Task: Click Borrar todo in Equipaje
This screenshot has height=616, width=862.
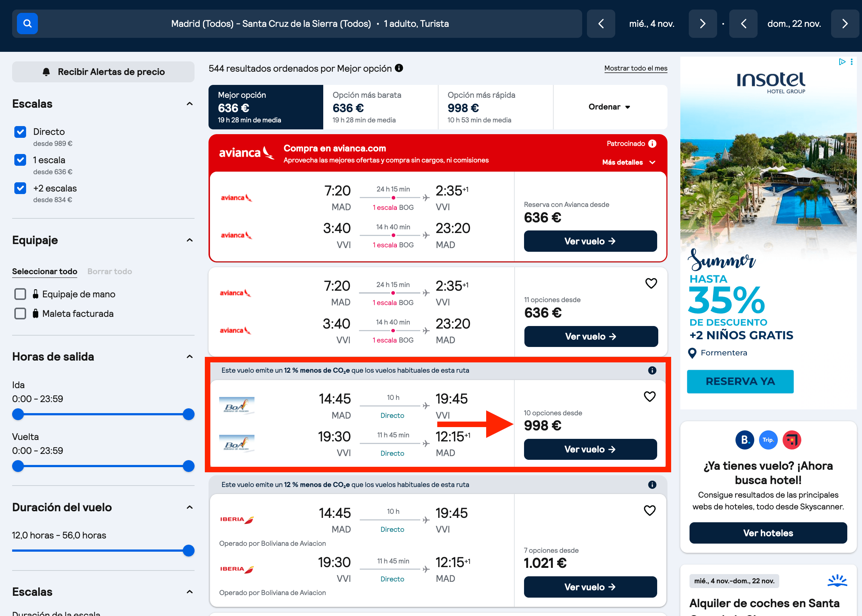Action: click(x=110, y=272)
